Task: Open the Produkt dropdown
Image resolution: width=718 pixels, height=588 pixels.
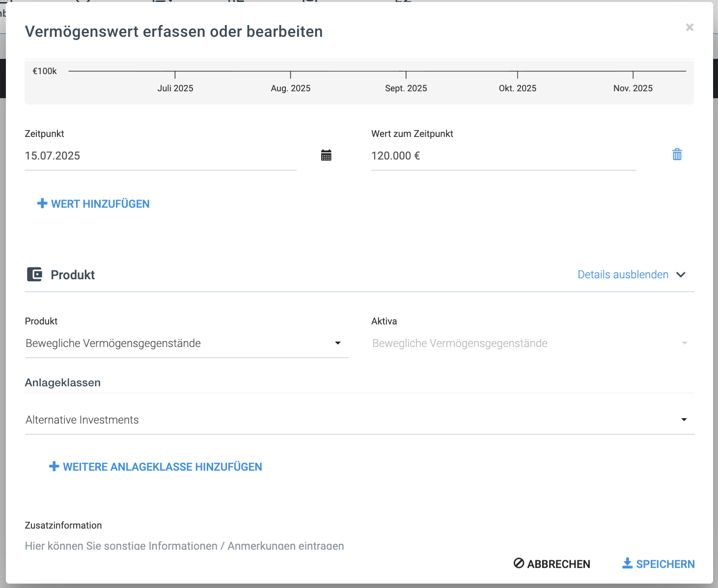Action: click(x=187, y=344)
